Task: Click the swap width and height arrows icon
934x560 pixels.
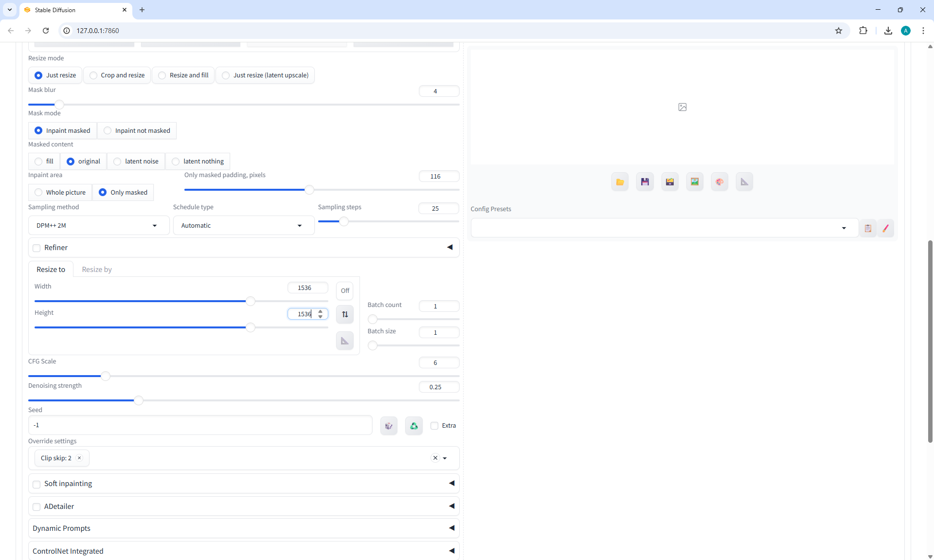Action: 345,314
